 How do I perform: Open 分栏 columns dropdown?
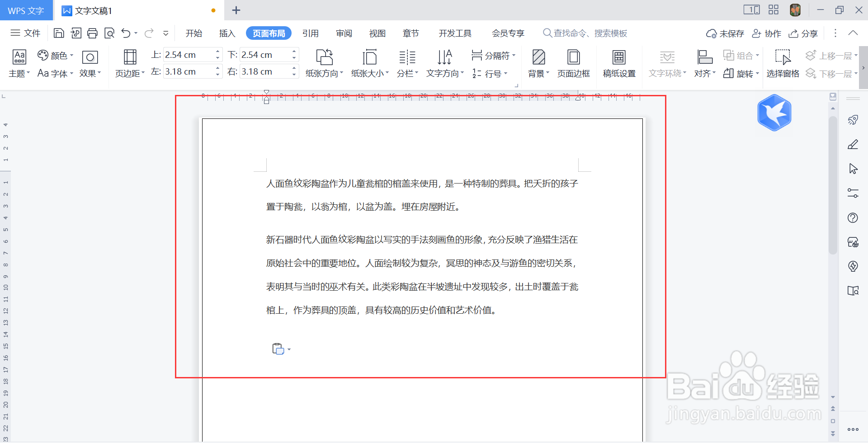pos(407,64)
